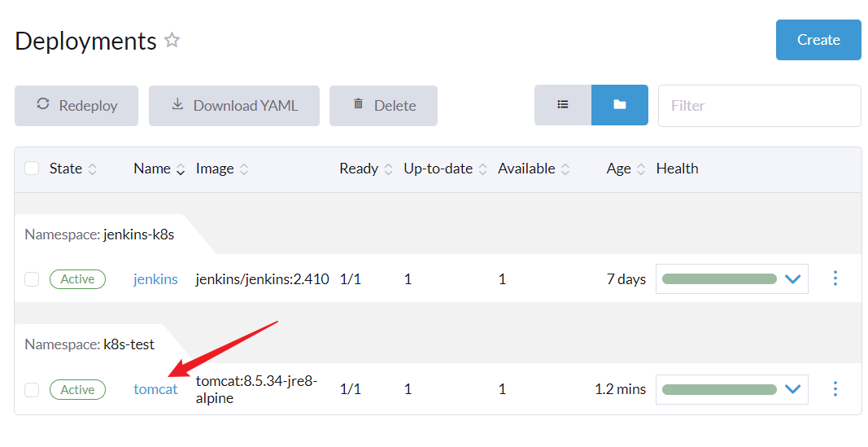Open the tomcat deployment link
Image resolution: width=868 pixels, height=447 pixels.
coord(155,389)
